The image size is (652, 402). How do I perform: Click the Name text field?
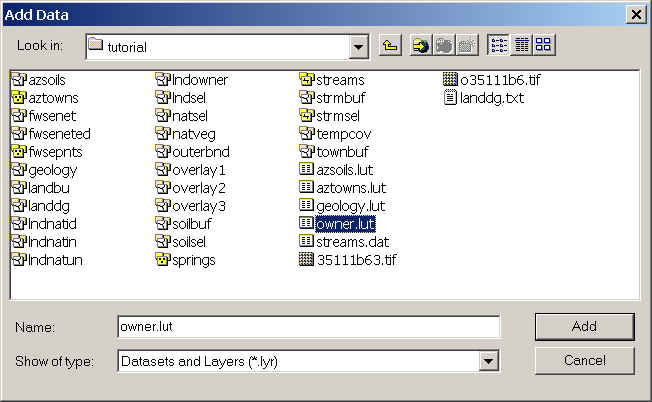tap(307, 327)
